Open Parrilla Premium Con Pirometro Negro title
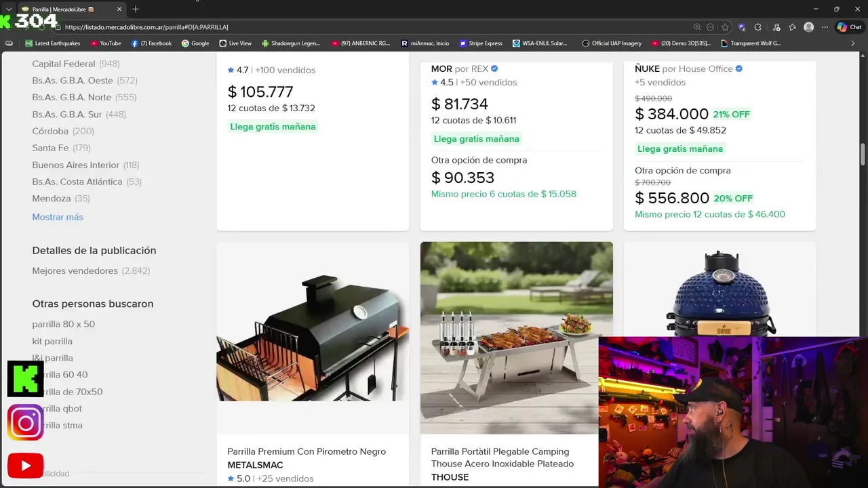Image resolution: width=868 pixels, height=488 pixels. point(307,451)
